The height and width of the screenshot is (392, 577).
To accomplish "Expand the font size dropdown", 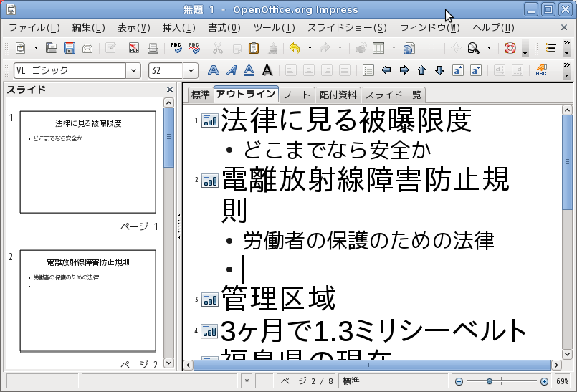I will pyautogui.click(x=191, y=70).
